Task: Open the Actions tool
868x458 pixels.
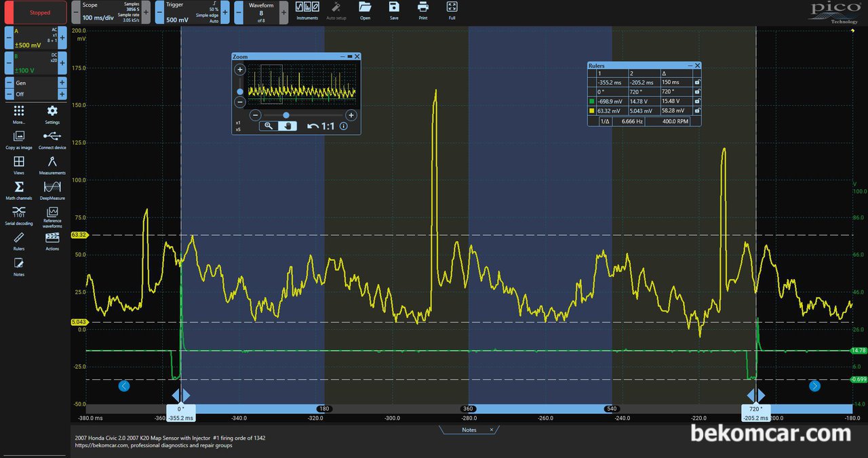Action: 52,241
